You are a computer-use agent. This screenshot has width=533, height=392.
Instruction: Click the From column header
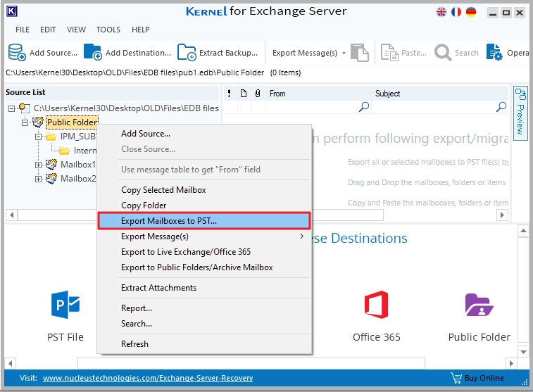[277, 94]
